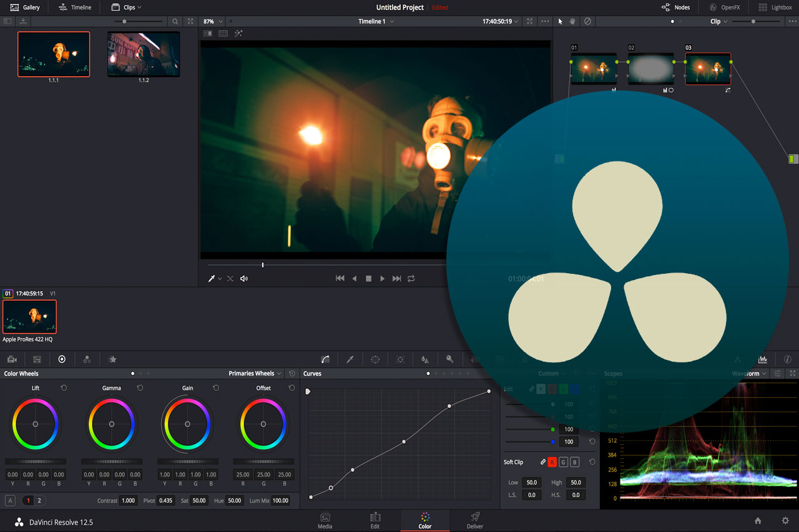Open the Tracker palette
Viewport: 799px width, 532px height.
point(399,359)
